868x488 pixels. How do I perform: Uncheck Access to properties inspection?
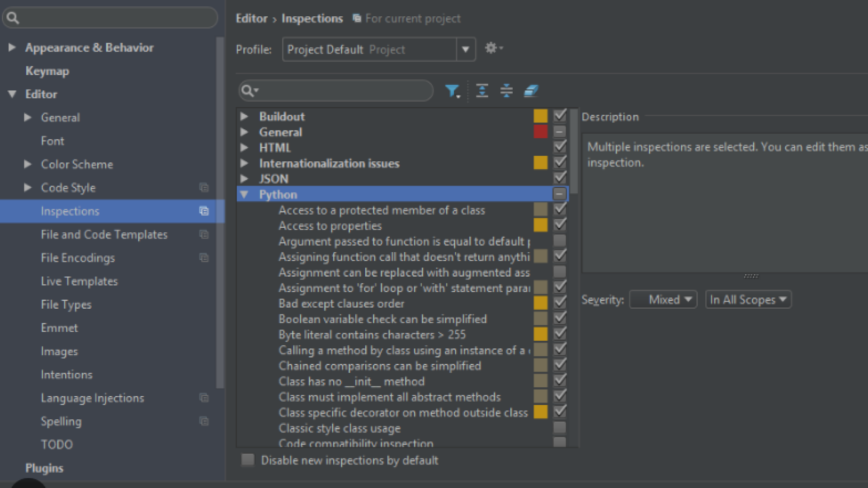coord(559,225)
